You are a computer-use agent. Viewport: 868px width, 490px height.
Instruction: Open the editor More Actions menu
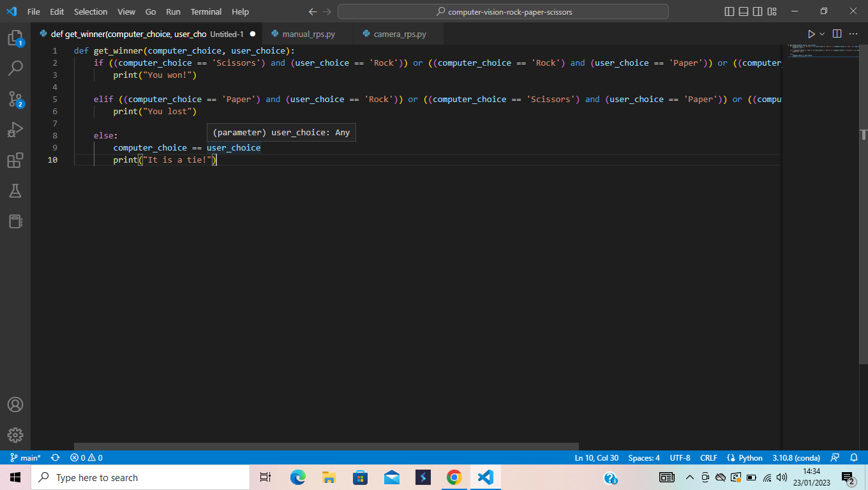pyautogui.click(x=854, y=34)
